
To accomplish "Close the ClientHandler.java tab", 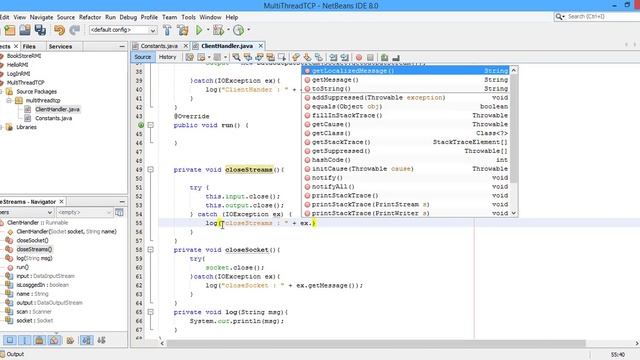I will coord(260,46).
